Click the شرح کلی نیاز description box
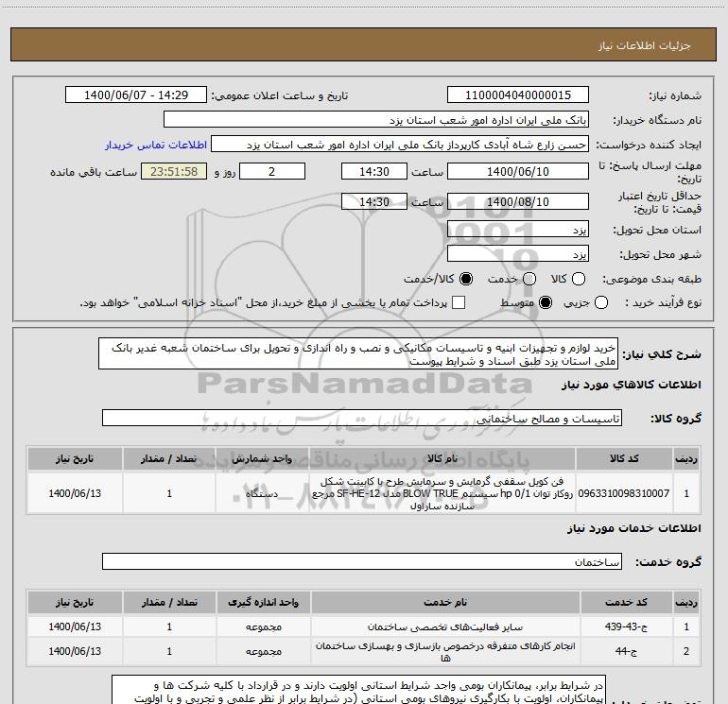 [x=358, y=353]
